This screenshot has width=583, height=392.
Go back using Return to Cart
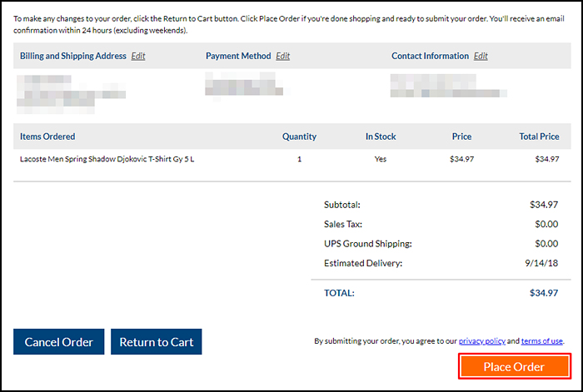(157, 341)
